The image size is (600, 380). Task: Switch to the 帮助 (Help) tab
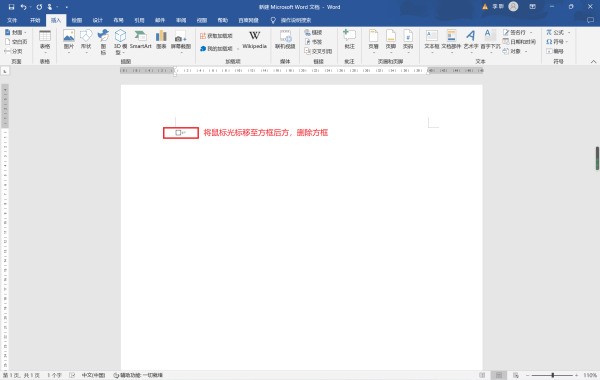(223, 20)
